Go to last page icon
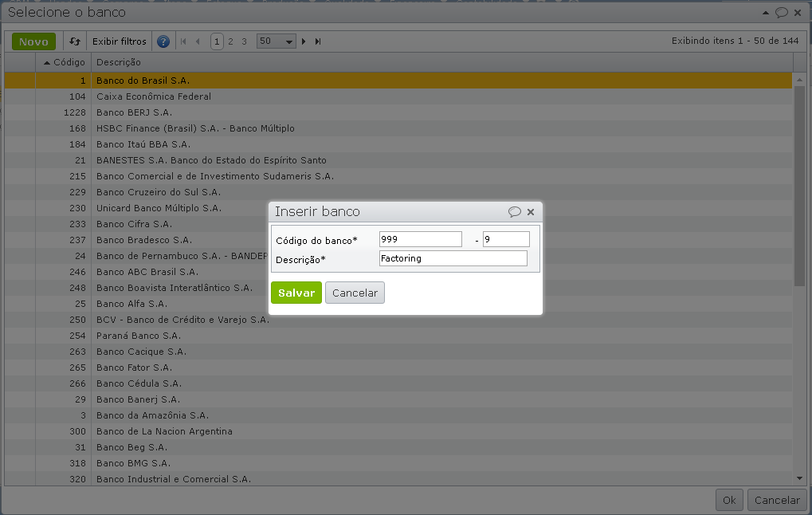 tap(318, 41)
